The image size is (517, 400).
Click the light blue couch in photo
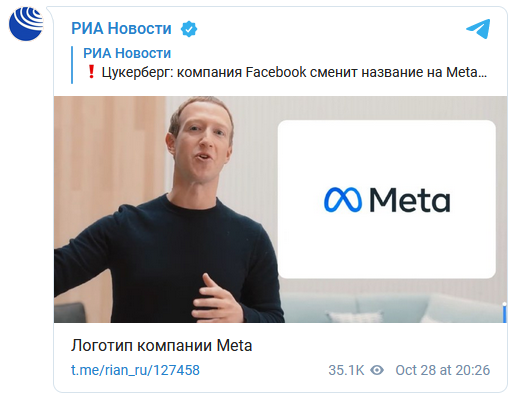393,307
